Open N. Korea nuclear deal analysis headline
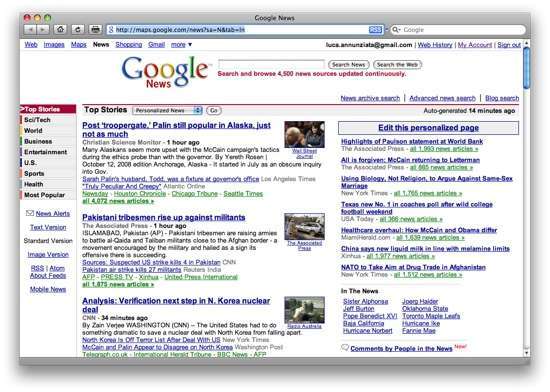Image resolution: width=550 pixels, height=392 pixels. 176,305
